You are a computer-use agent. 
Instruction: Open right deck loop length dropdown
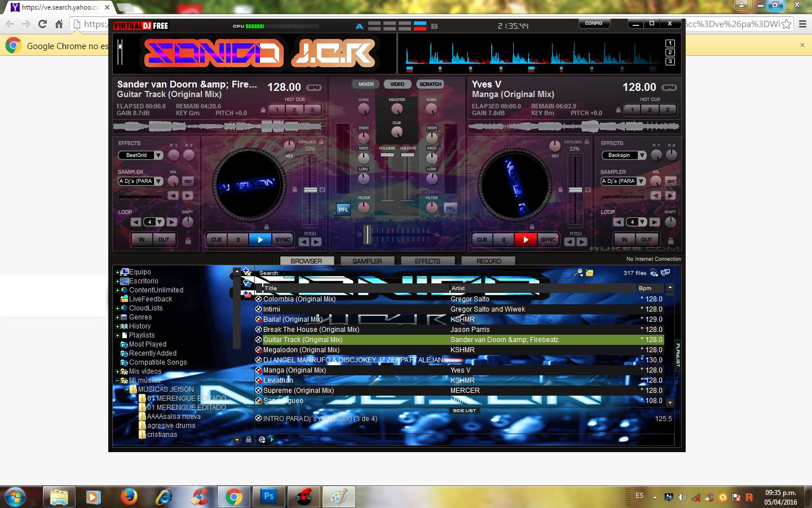642,222
